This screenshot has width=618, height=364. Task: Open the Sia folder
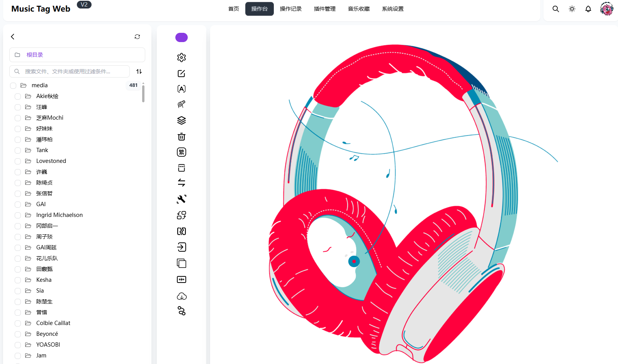[40, 291]
